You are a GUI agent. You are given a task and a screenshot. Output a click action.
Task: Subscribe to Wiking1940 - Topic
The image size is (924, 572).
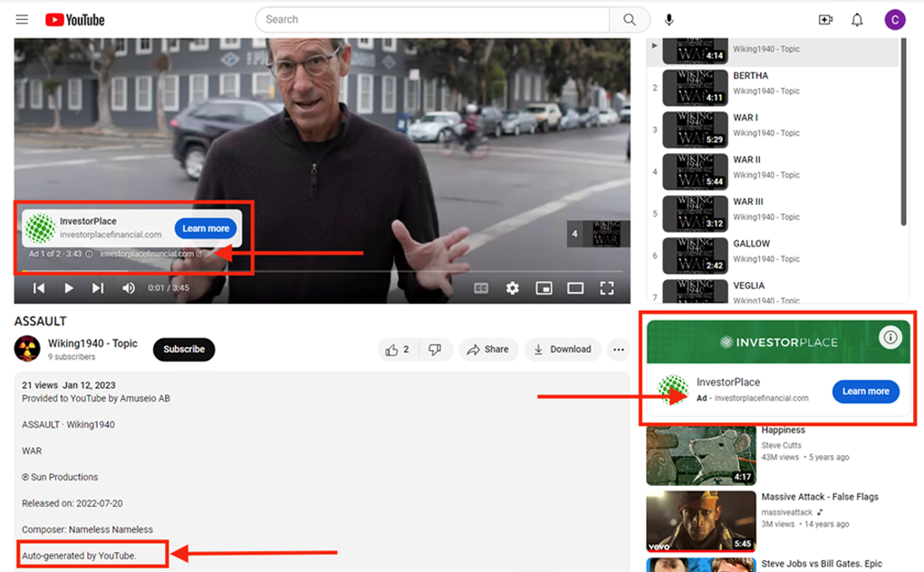184,349
